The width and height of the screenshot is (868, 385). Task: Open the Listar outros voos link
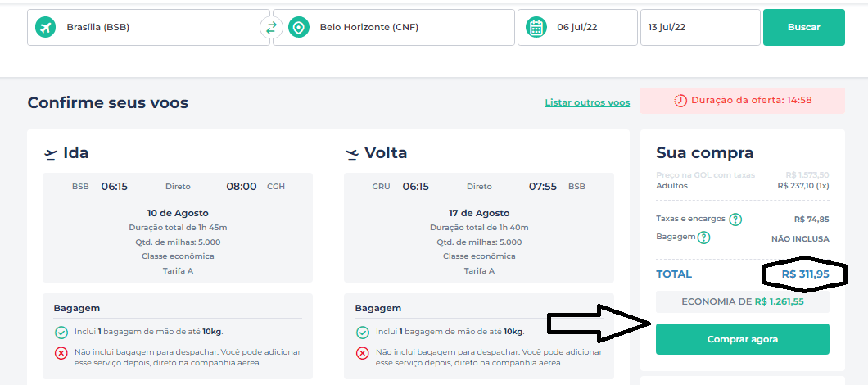click(x=587, y=102)
